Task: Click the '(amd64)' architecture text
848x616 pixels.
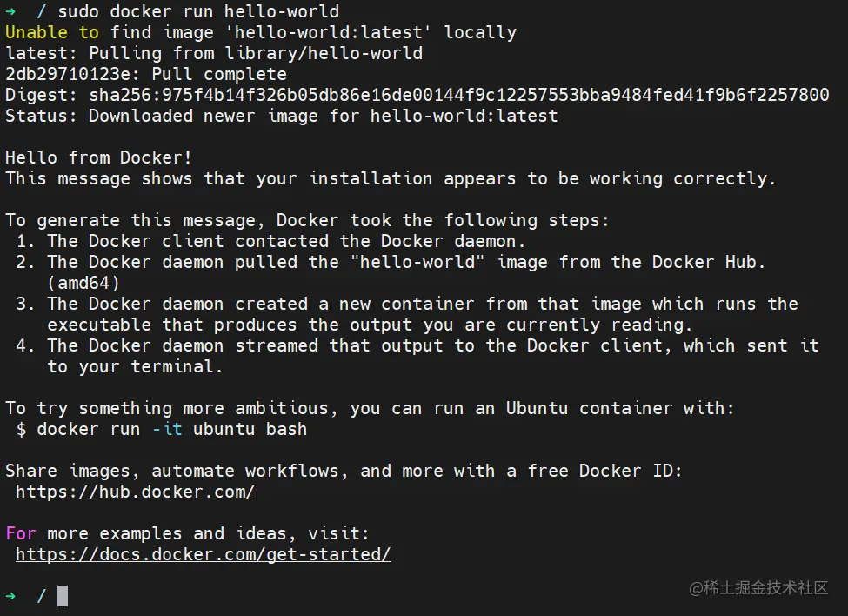Action: click(x=83, y=283)
